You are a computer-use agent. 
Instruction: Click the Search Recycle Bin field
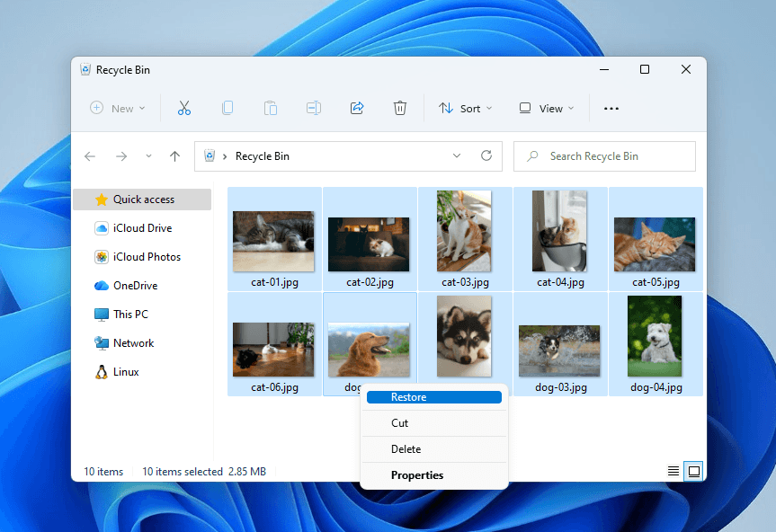click(x=604, y=156)
